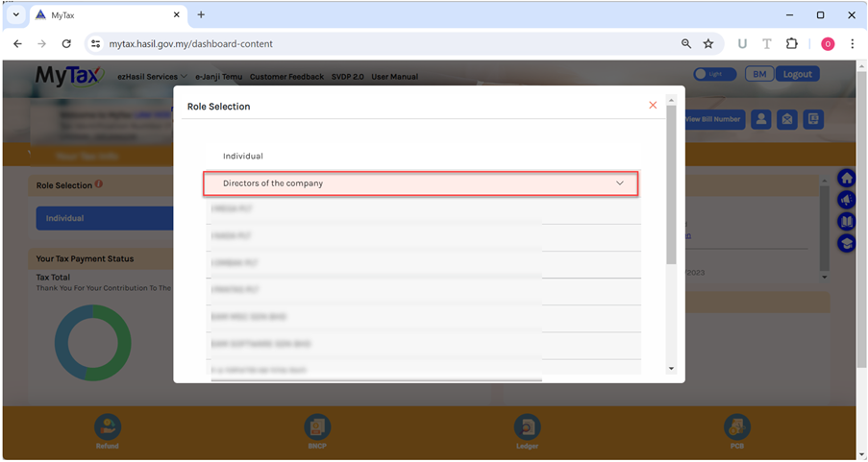Click the megaphone announcement sidebar icon
868x462 pixels.
click(x=847, y=200)
